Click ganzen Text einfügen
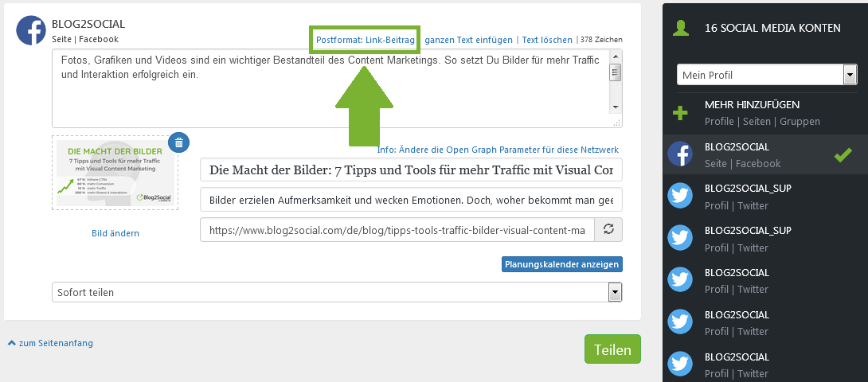868x382 pixels. [x=468, y=40]
